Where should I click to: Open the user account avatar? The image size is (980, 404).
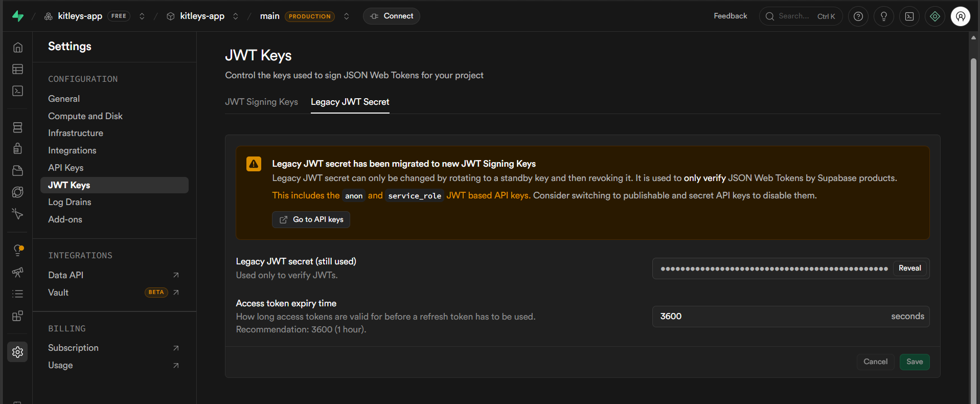[x=961, y=16]
